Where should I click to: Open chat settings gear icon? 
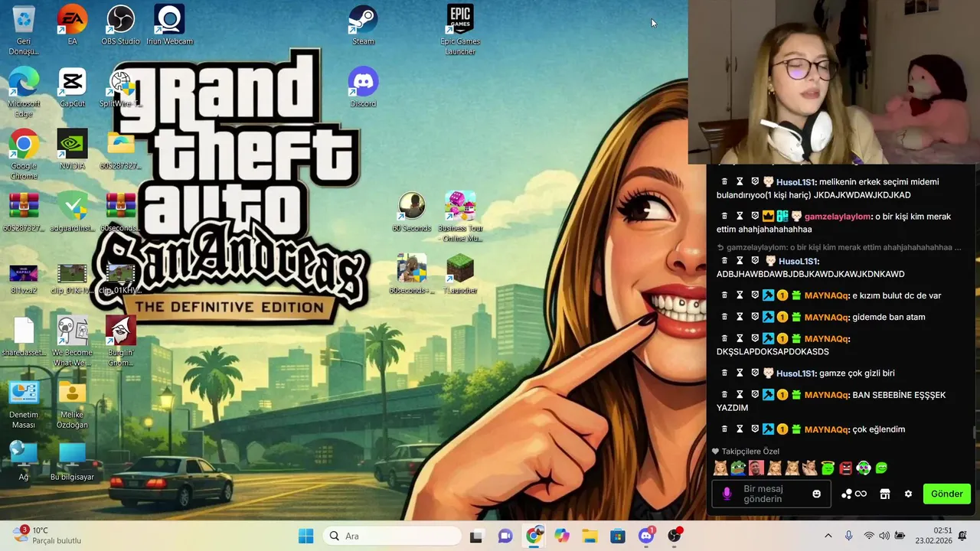(x=908, y=494)
